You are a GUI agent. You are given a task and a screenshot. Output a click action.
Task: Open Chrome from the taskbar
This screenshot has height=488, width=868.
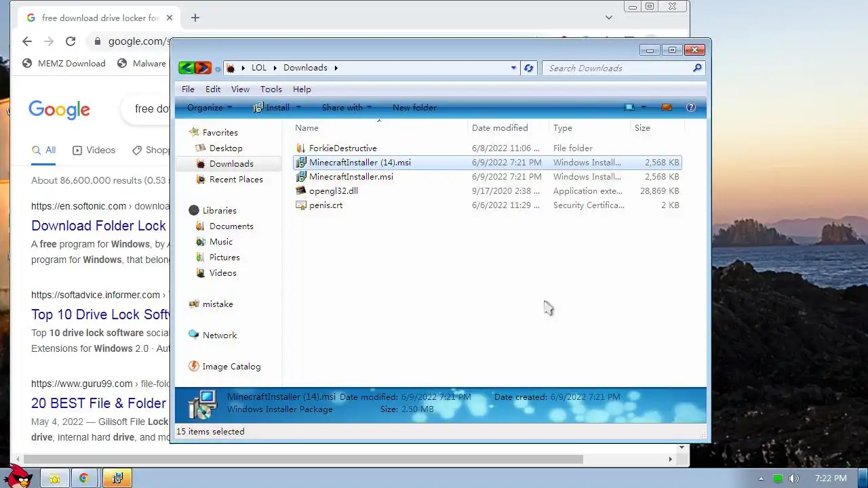click(x=84, y=479)
